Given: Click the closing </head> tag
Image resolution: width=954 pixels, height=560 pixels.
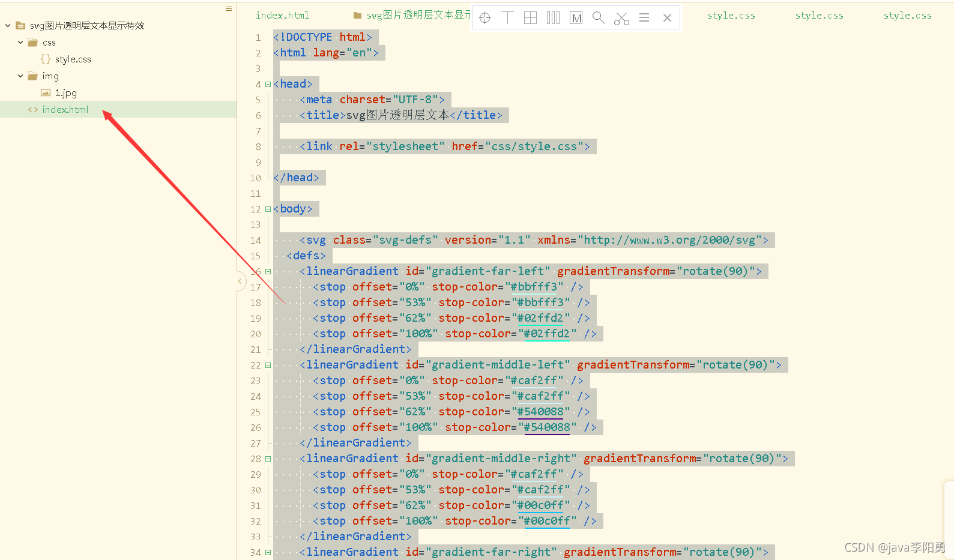Looking at the screenshot, I should pyautogui.click(x=296, y=178).
